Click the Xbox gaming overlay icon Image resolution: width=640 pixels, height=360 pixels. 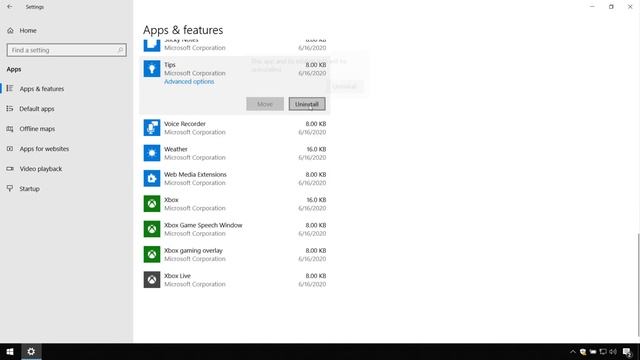point(152,254)
